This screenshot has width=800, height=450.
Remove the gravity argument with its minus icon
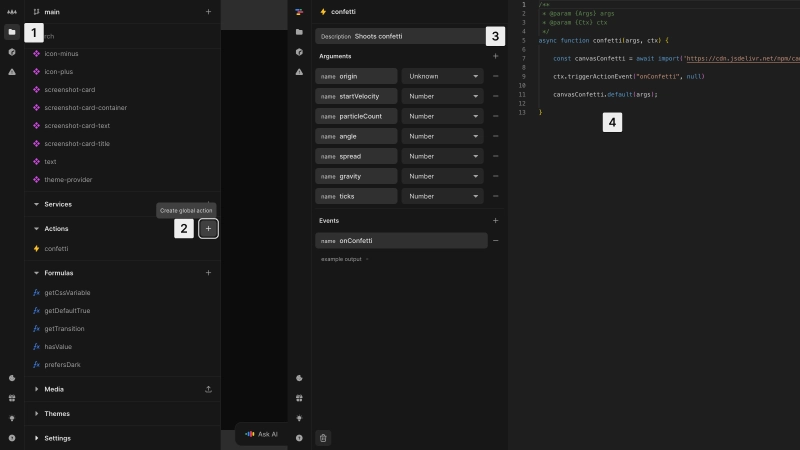click(495, 176)
